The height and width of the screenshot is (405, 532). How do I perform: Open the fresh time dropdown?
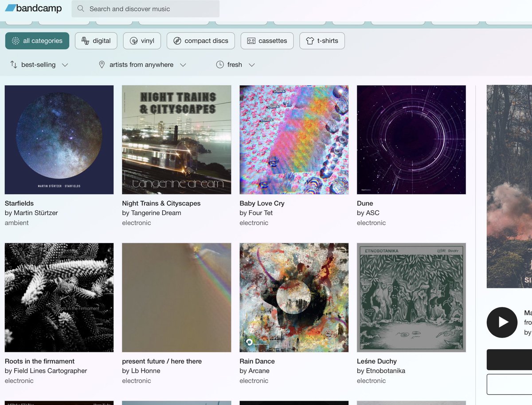tap(235, 65)
